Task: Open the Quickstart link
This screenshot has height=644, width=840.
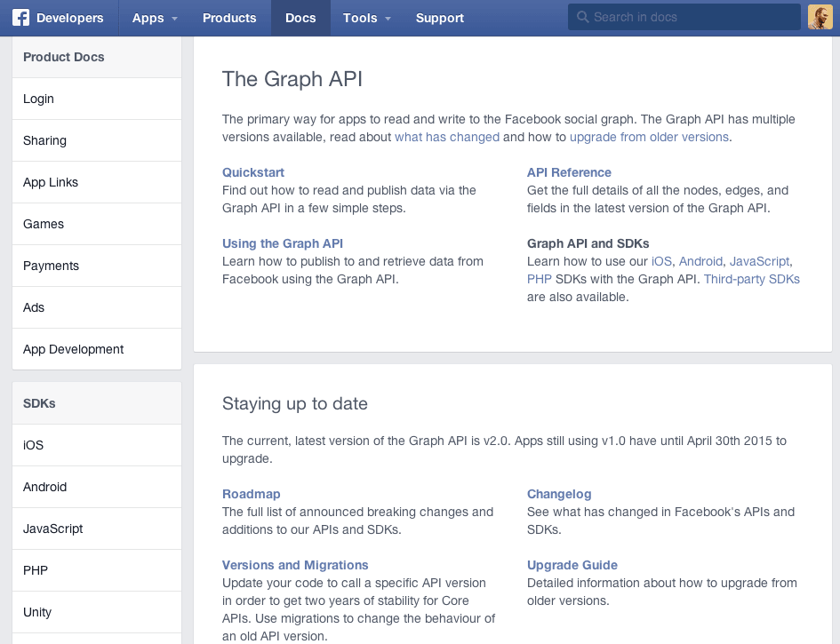Action: [252, 172]
